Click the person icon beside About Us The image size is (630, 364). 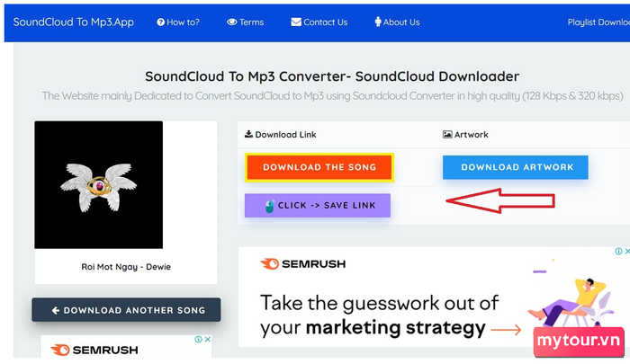pyautogui.click(x=378, y=22)
